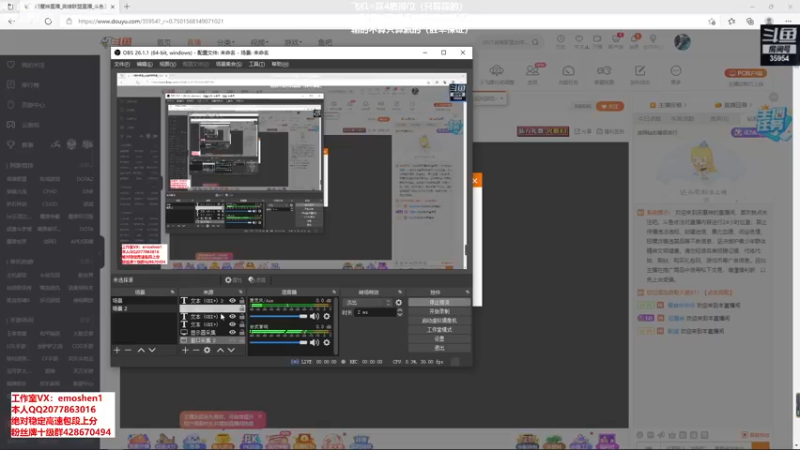
Task: Remove selected scene with the minus icon
Action: click(x=128, y=350)
